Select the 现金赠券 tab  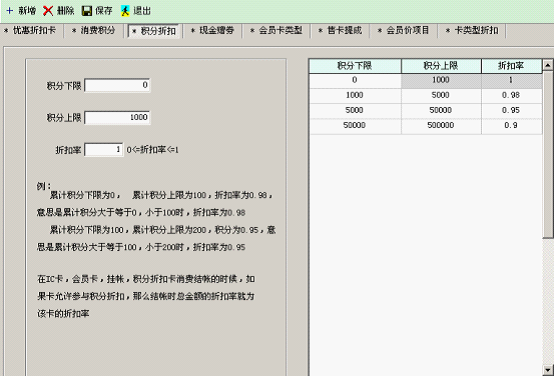[213, 31]
